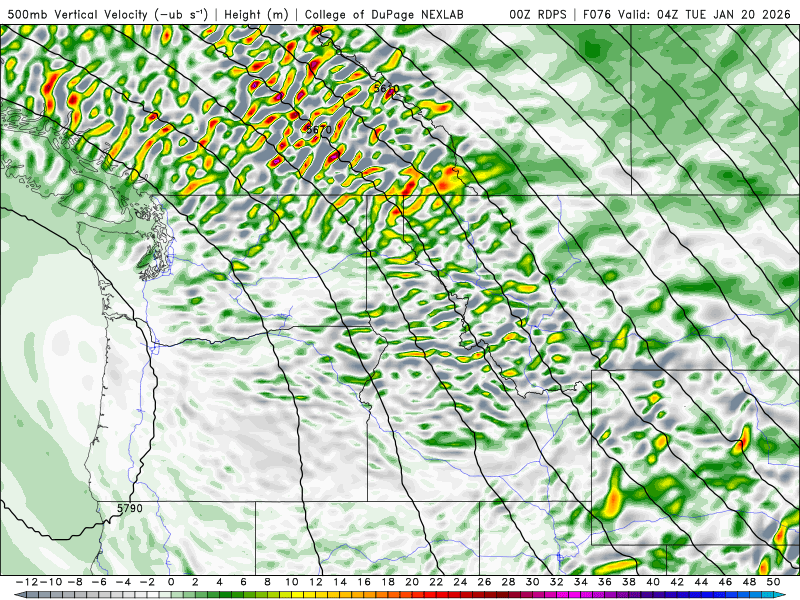Click the -12 value on the color scale
The width and height of the screenshot is (800, 600).
(x=27, y=582)
